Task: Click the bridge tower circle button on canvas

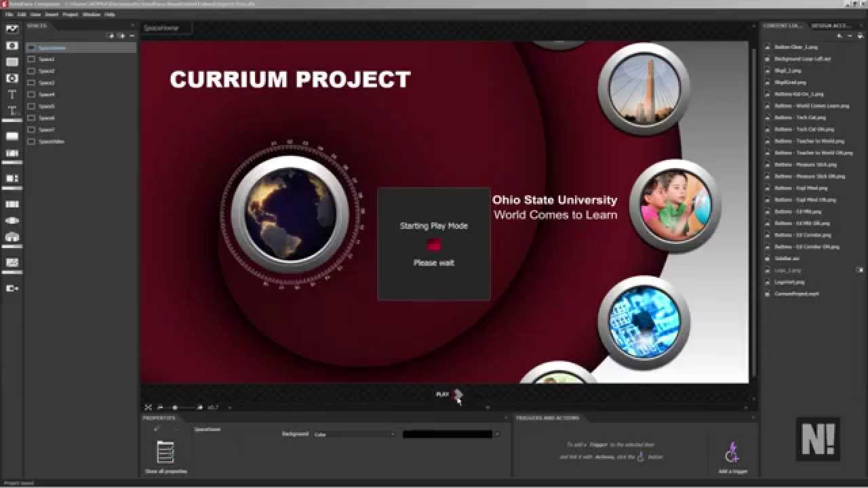Action: coord(644,88)
